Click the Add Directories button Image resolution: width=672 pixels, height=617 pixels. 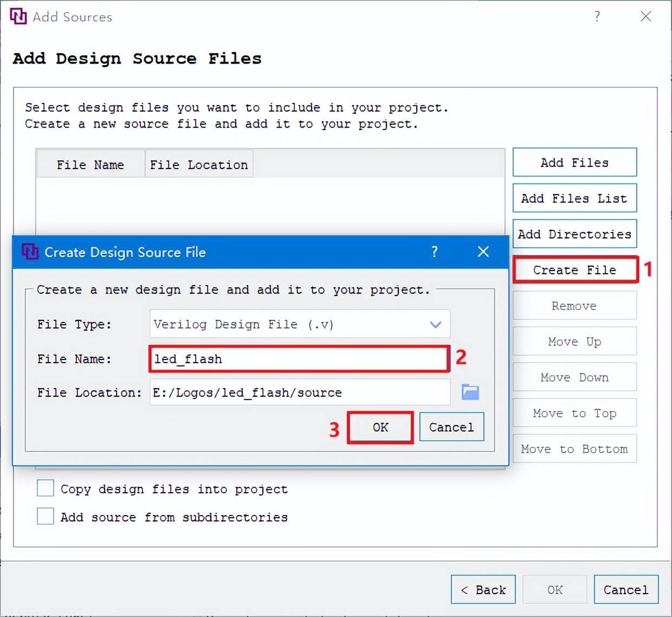574,234
